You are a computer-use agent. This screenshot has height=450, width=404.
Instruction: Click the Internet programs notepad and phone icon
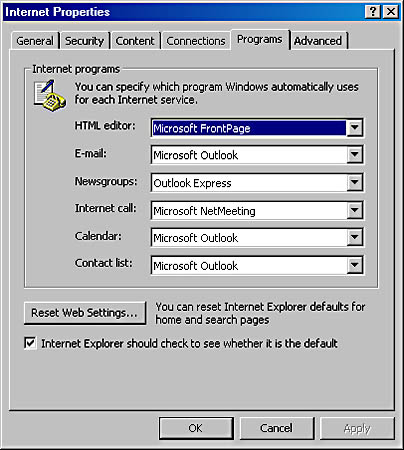coord(50,95)
